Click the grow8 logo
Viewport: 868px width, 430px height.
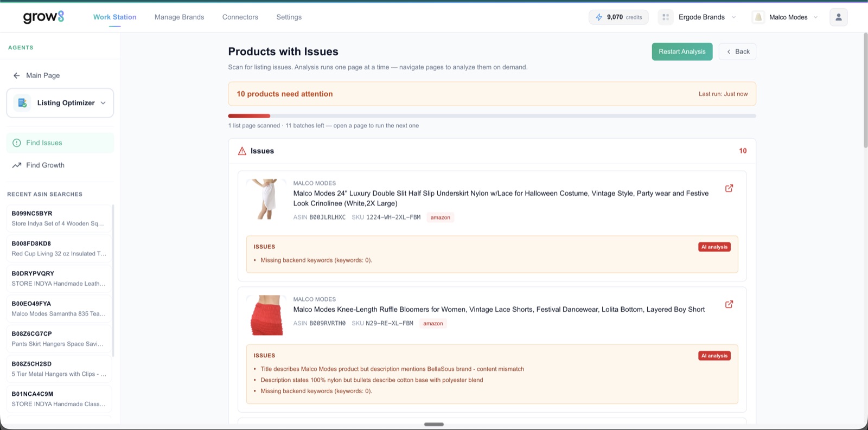[x=43, y=17]
